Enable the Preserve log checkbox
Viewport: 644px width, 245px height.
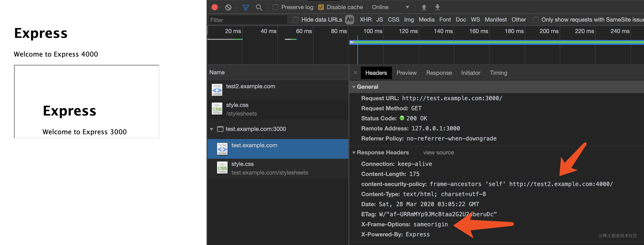click(x=275, y=7)
